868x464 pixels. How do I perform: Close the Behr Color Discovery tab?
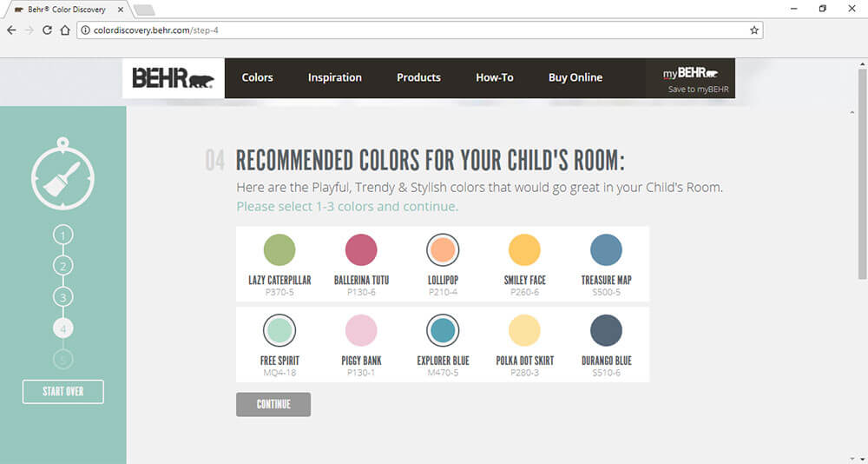[120, 10]
